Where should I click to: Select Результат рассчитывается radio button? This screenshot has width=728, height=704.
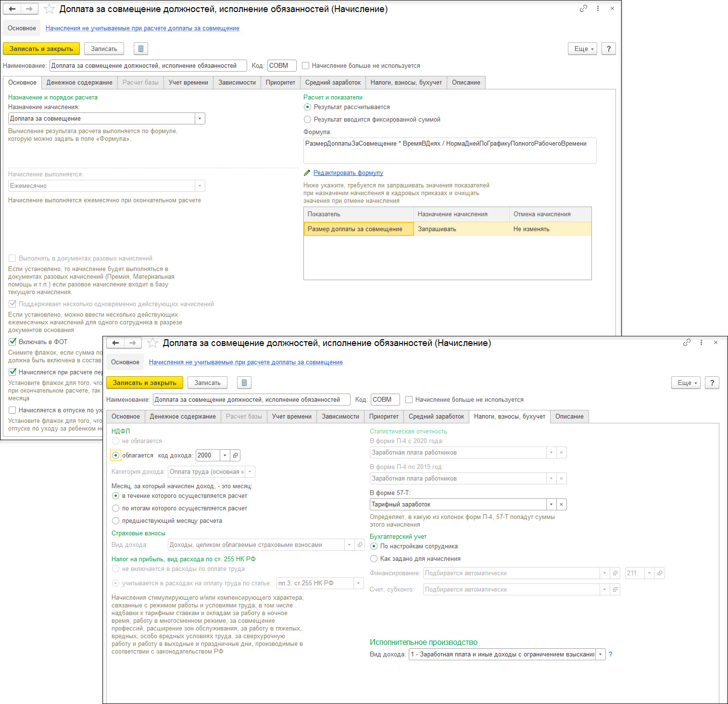(x=307, y=107)
